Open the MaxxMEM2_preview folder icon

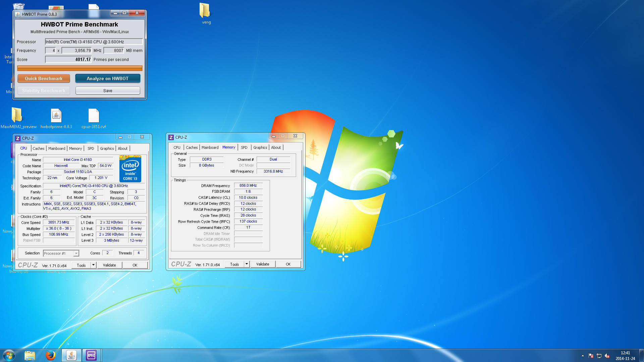pyautogui.click(x=17, y=115)
